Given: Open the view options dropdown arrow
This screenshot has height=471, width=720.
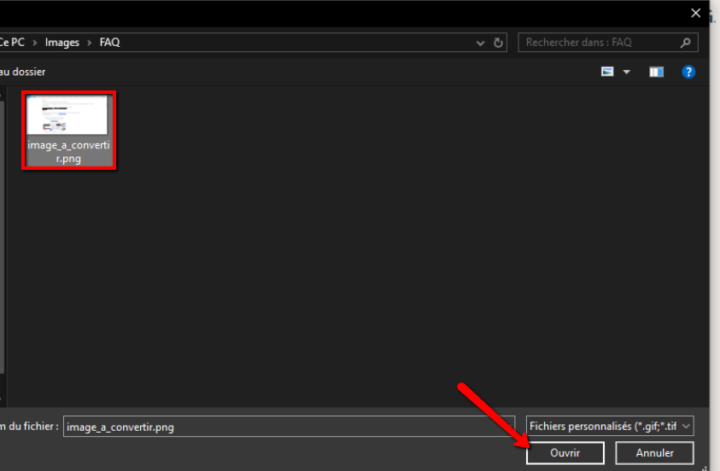Looking at the screenshot, I should tap(627, 72).
